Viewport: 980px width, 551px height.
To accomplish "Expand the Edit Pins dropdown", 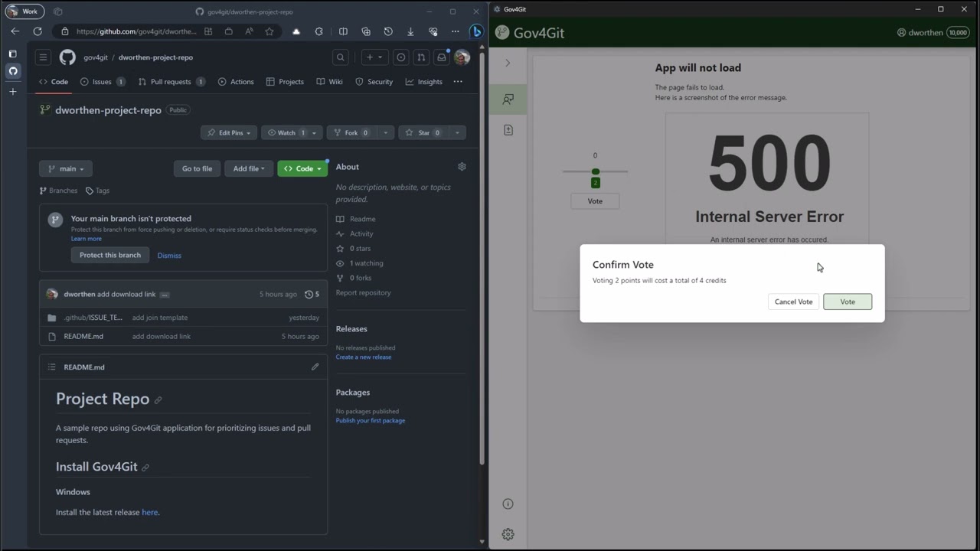I will pyautogui.click(x=229, y=132).
